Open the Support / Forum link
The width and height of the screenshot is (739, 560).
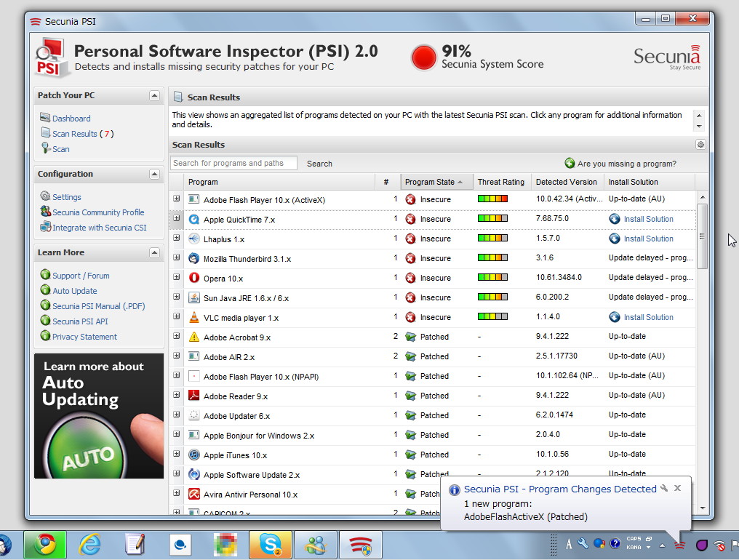pyautogui.click(x=81, y=276)
